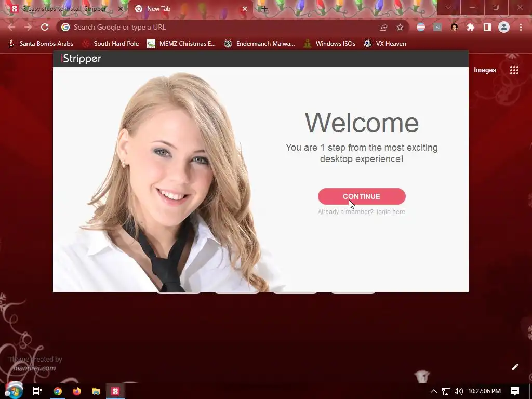The image size is (532, 399).
Task: Click the share page icon in address bar
Action: pyautogui.click(x=383, y=27)
